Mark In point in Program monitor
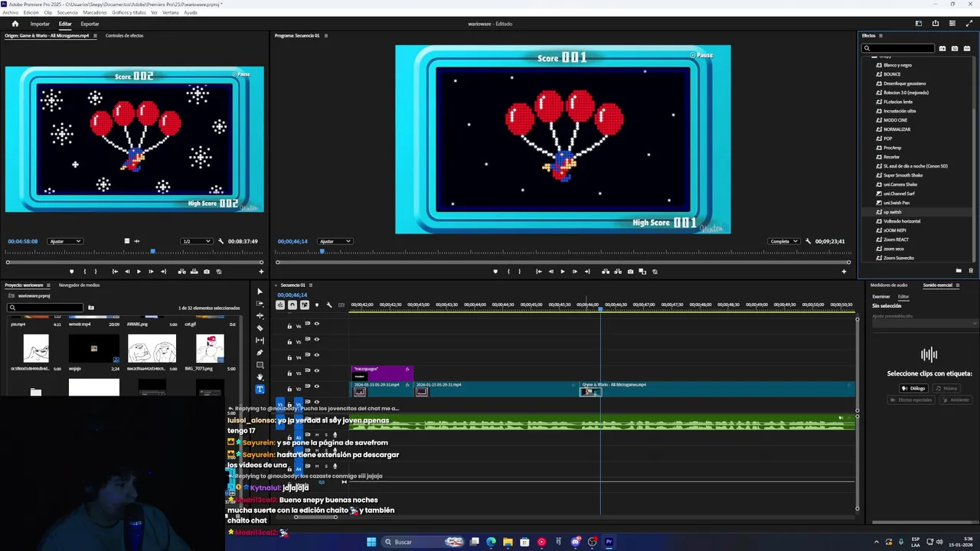Screen dimensions: 980x551 508,272
